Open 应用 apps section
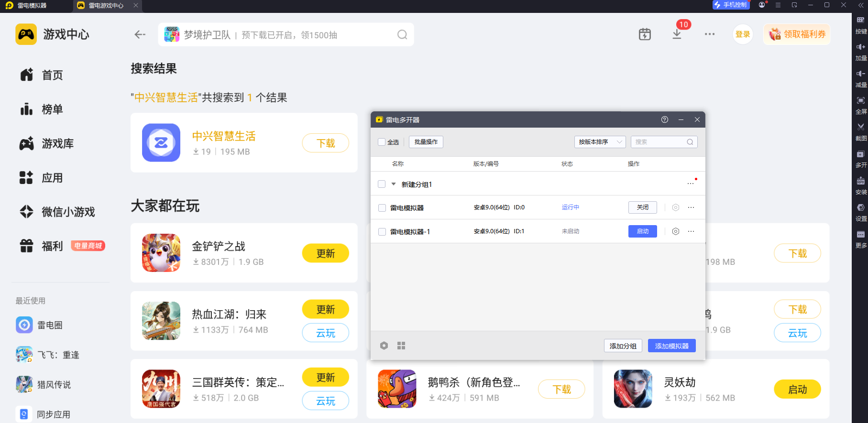868x423 pixels. [42, 178]
